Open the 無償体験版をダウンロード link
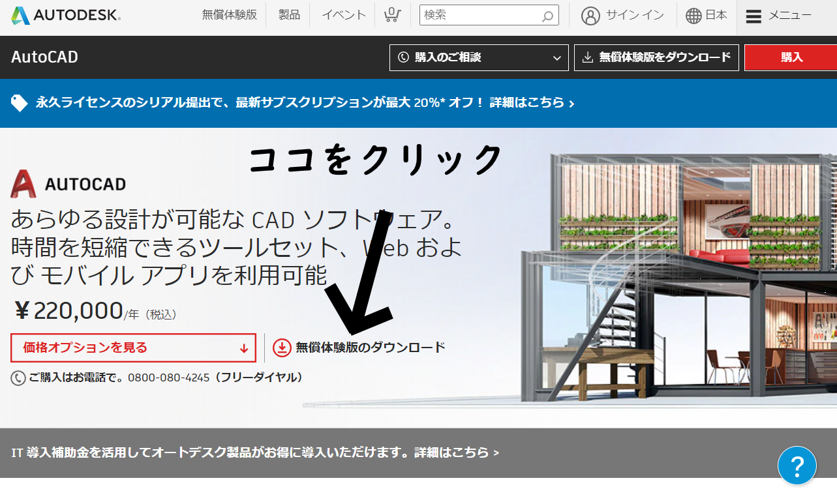Image resolution: width=837 pixels, height=504 pixels. coord(656,57)
